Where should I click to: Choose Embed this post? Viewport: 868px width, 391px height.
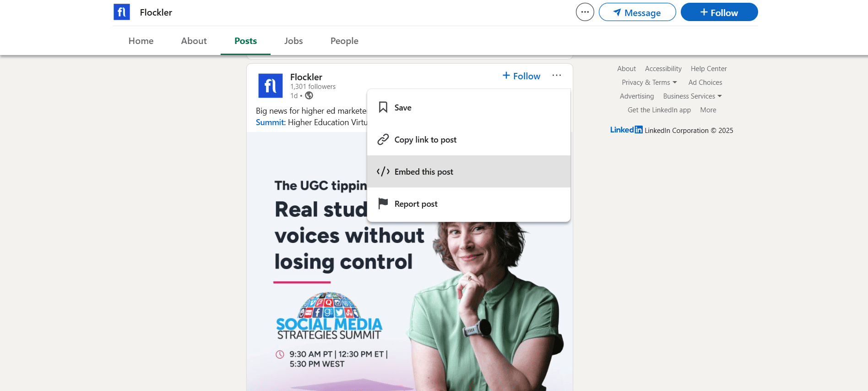469,171
